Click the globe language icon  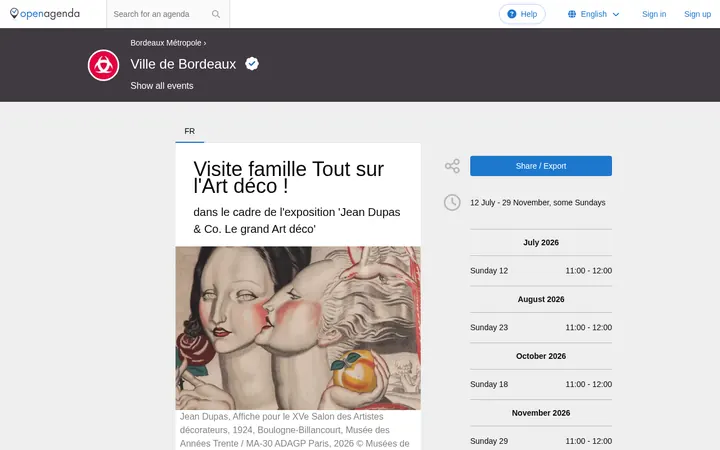click(x=572, y=14)
